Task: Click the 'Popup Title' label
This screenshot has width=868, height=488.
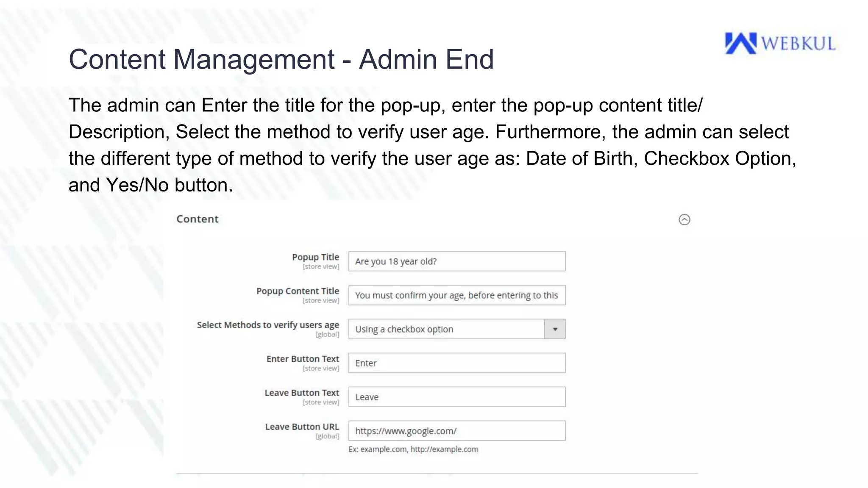Action: click(x=315, y=257)
